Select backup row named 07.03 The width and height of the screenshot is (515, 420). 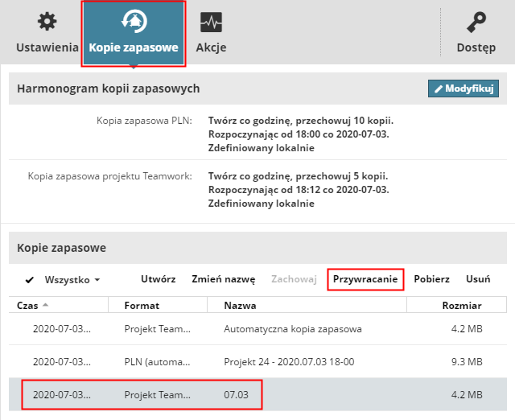257,394
